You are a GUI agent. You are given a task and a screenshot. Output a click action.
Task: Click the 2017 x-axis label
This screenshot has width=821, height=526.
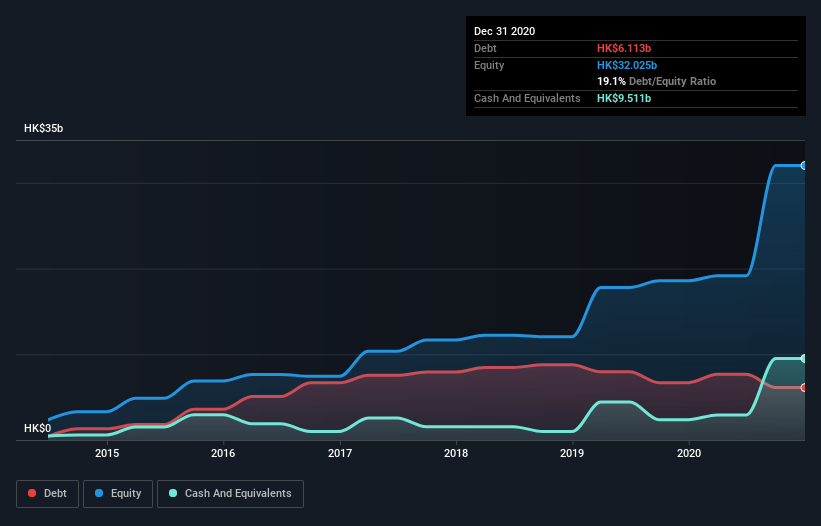click(340, 453)
